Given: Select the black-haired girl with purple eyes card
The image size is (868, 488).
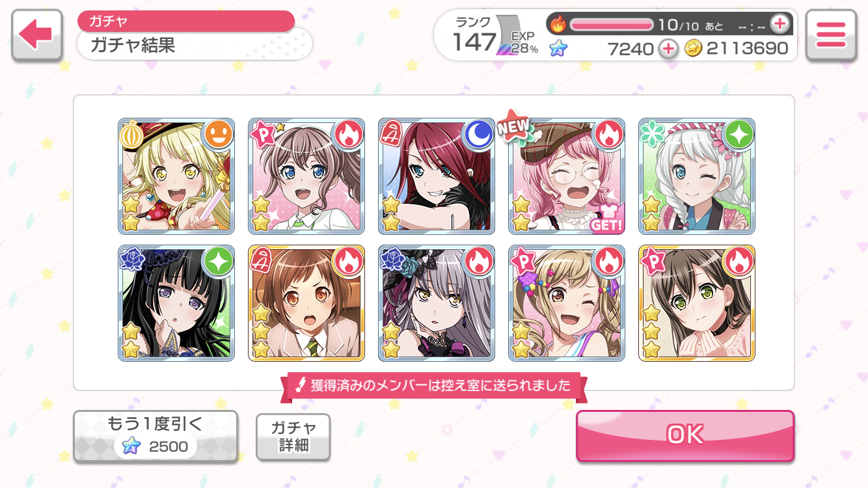Looking at the screenshot, I should pyautogui.click(x=176, y=303).
